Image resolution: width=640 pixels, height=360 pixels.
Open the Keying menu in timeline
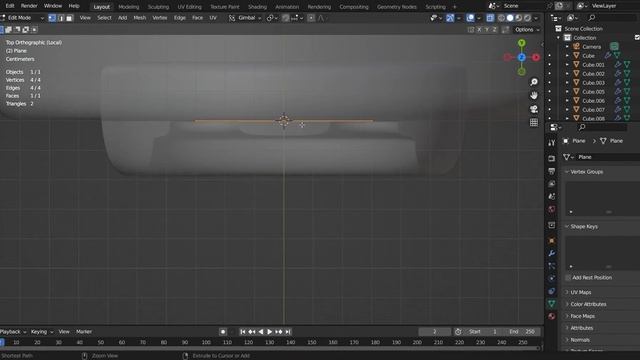(42, 332)
